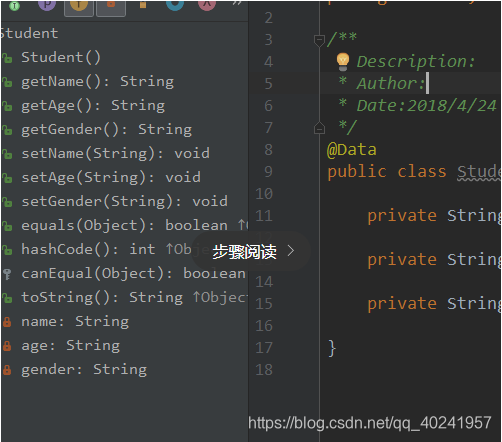Viewport: 502px width, 442px height.
Task: Select canEqual(Object): boolean entry
Action: (x=133, y=274)
